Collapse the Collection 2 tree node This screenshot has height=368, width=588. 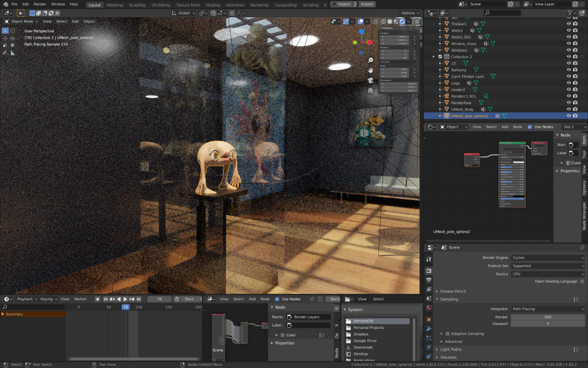coord(434,57)
